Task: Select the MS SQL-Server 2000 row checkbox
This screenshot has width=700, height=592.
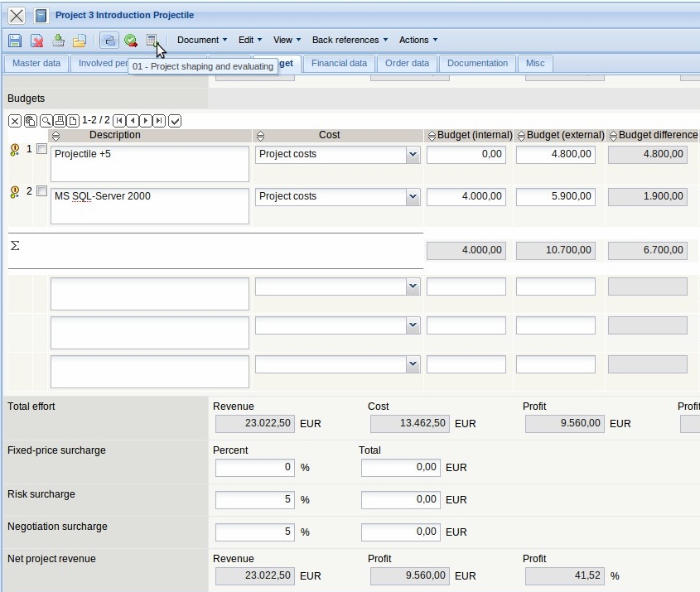Action: point(41,191)
